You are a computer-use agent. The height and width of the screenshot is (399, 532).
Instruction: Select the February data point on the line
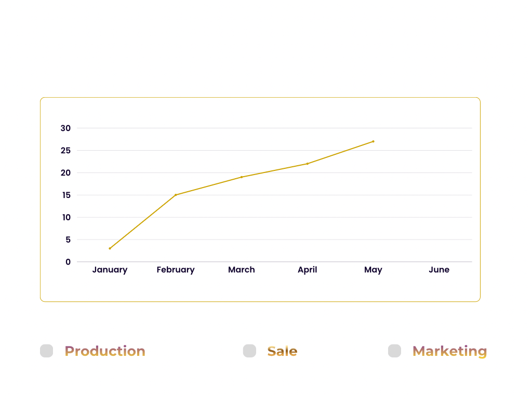pos(176,195)
